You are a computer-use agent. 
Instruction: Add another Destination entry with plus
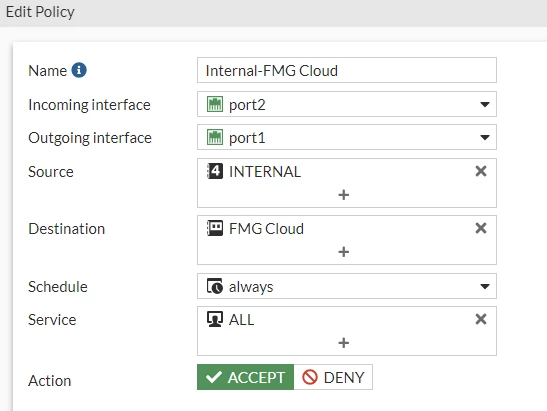344,252
